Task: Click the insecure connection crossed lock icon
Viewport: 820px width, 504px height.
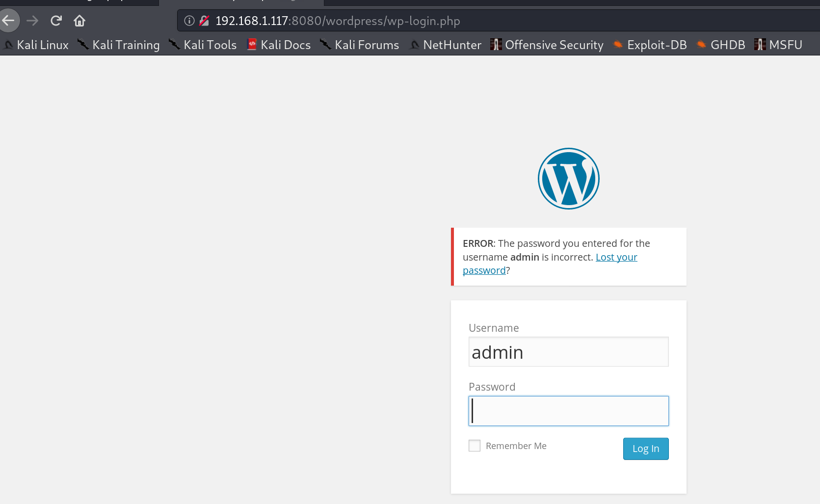Action: click(x=204, y=21)
